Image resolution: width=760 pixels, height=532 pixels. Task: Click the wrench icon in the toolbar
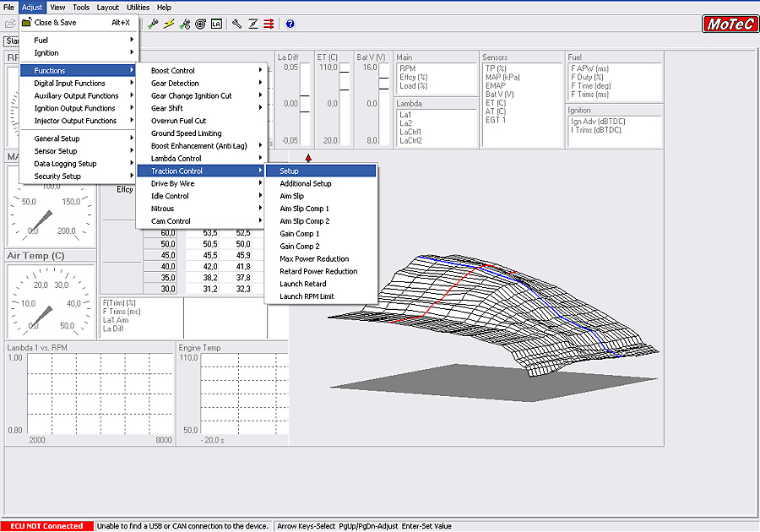tap(237, 24)
